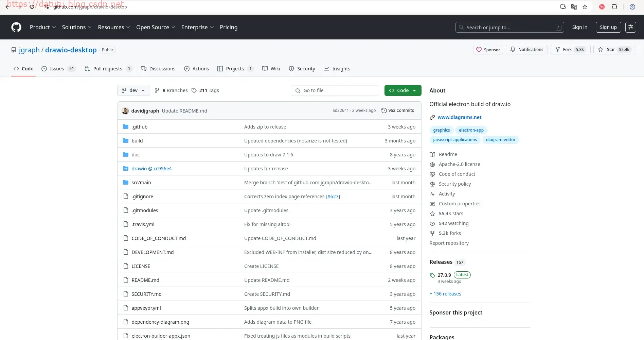The height and width of the screenshot is (340, 644).
Task: Click the drawio submodule folder icon
Action: point(126,168)
